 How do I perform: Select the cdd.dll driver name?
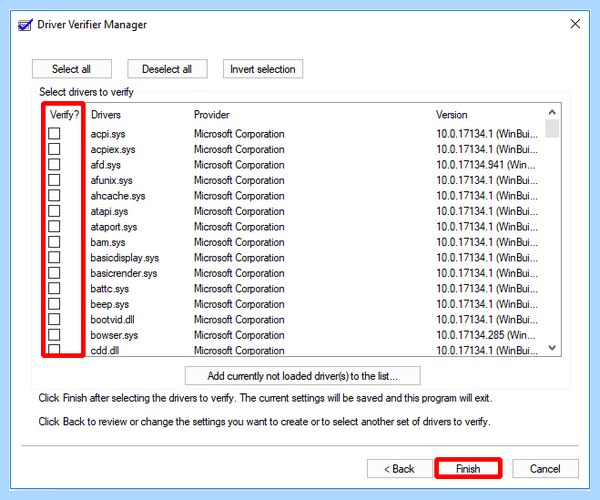click(x=105, y=350)
